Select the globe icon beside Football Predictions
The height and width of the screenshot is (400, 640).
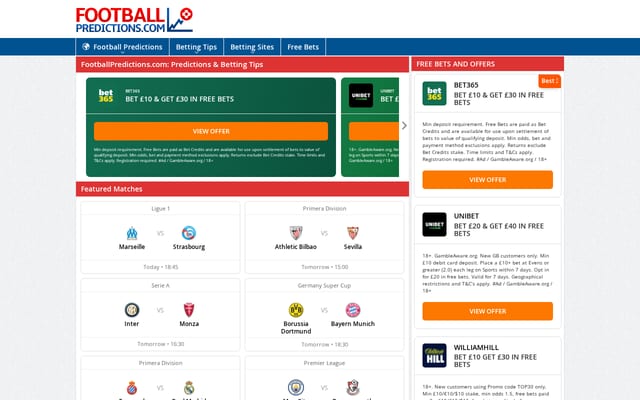(86, 47)
